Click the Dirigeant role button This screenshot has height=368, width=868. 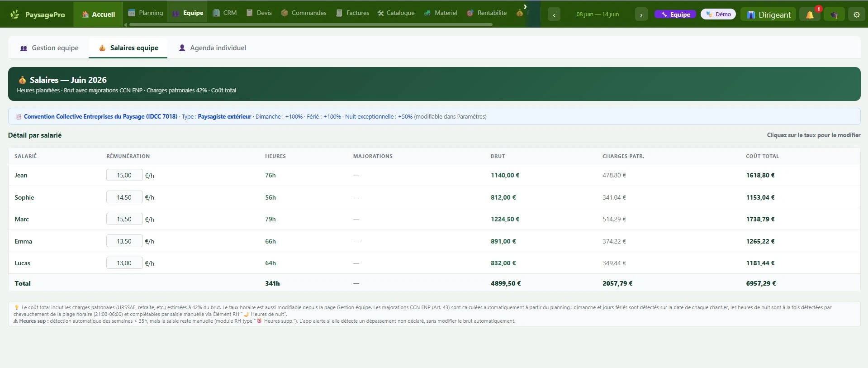pyautogui.click(x=768, y=14)
